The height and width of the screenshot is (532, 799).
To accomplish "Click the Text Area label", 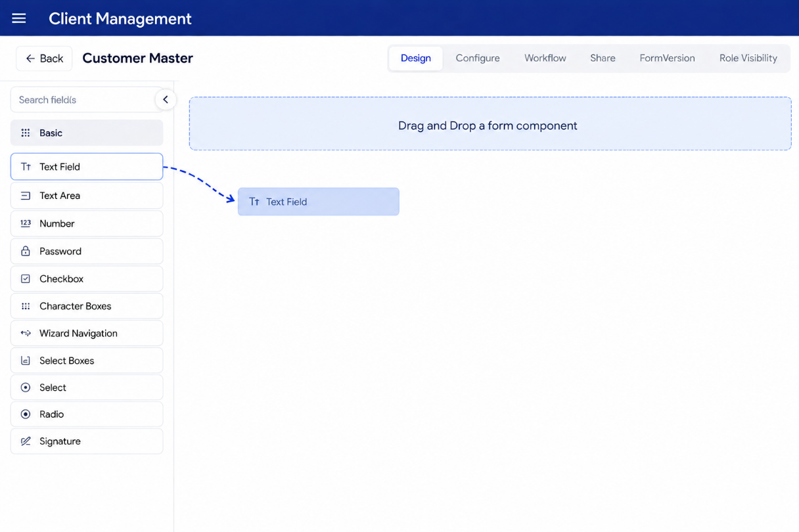I will point(60,196).
